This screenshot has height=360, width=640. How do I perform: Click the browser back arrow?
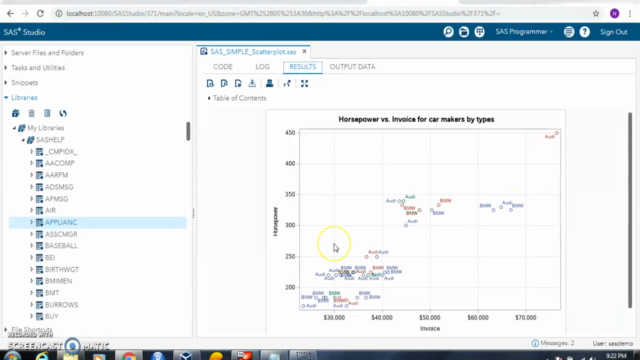10,13
